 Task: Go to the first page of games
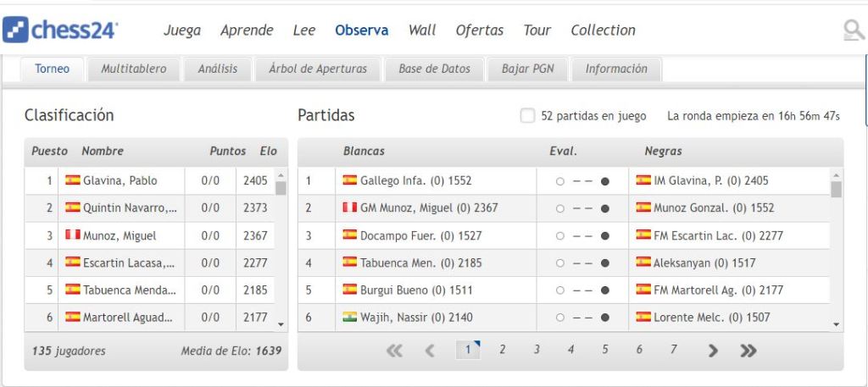394,351
